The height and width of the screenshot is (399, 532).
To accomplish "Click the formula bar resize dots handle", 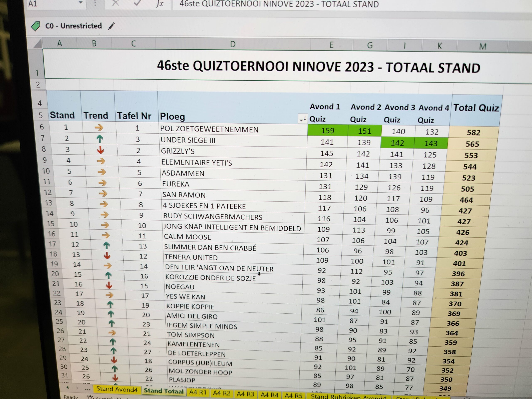I will coord(95,3).
